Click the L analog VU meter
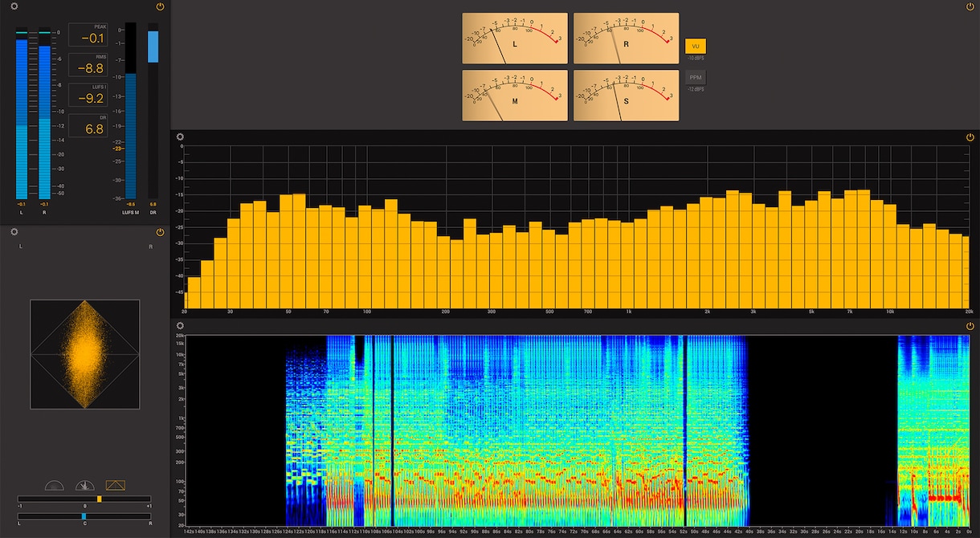This screenshot has height=538, width=980. tap(515, 39)
